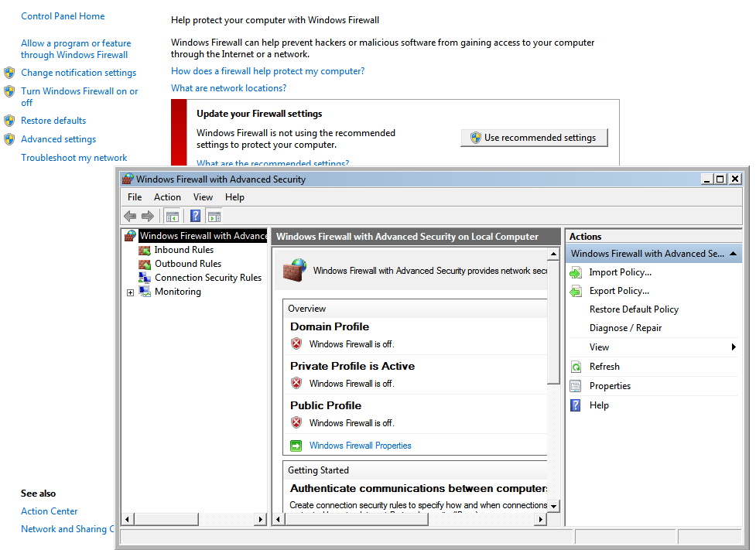Click Use recommended settings button
This screenshot has height=550, width=756.
click(x=534, y=138)
